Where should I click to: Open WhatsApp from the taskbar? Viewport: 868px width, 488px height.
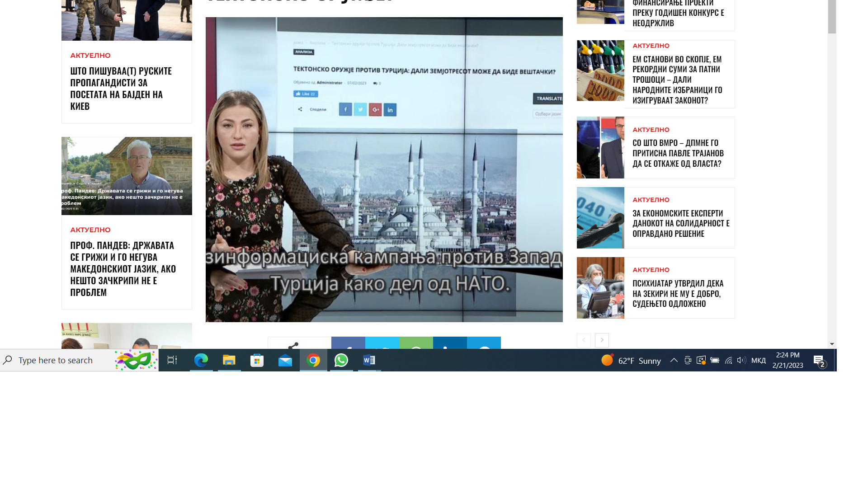tap(341, 360)
